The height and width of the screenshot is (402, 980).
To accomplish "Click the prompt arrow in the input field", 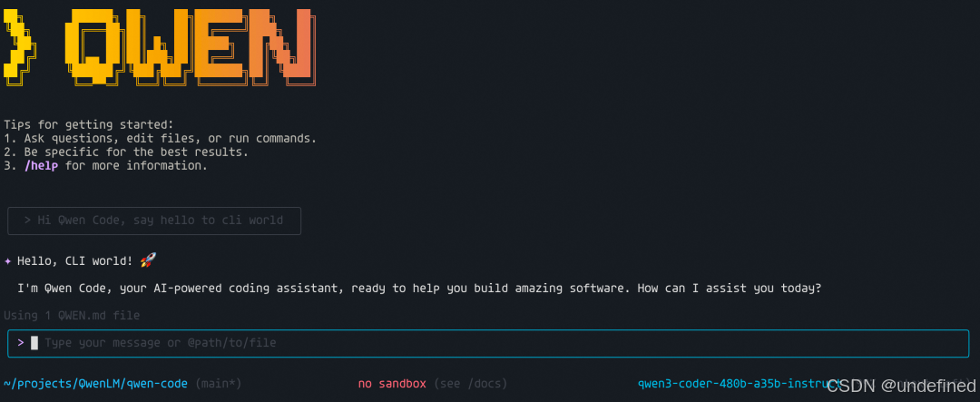I will point(21,343).
